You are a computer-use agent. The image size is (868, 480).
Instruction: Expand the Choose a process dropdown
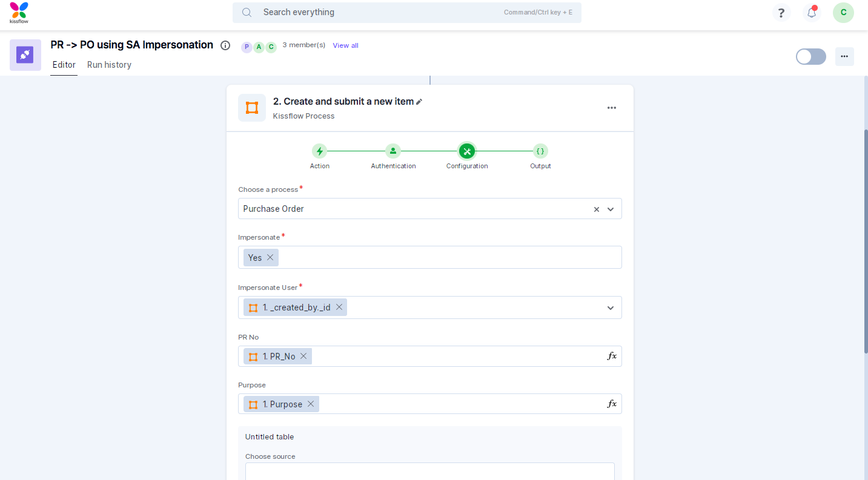[611, 209]
